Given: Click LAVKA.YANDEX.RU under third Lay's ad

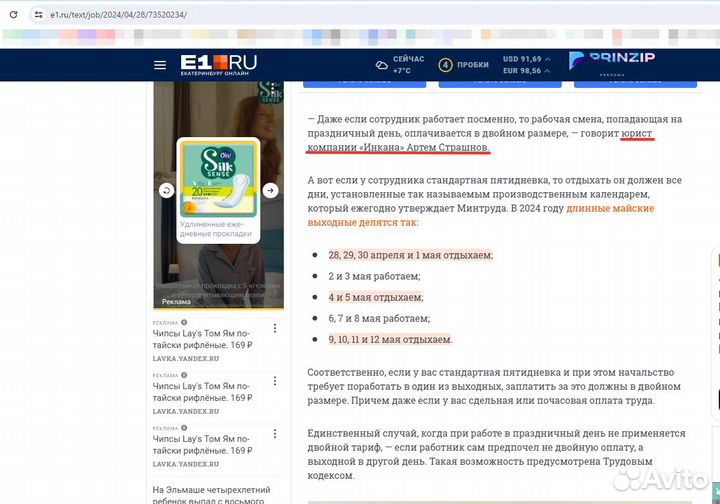Looking at the screenshot, I should [186, 464].
